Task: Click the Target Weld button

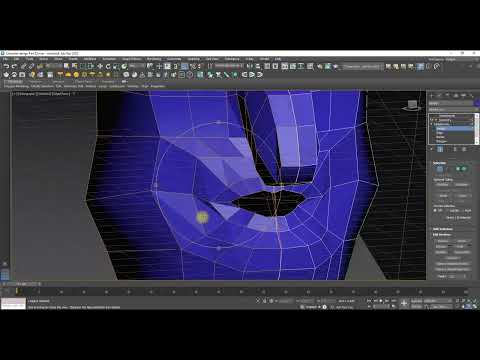Action: (x=462, y=252)
